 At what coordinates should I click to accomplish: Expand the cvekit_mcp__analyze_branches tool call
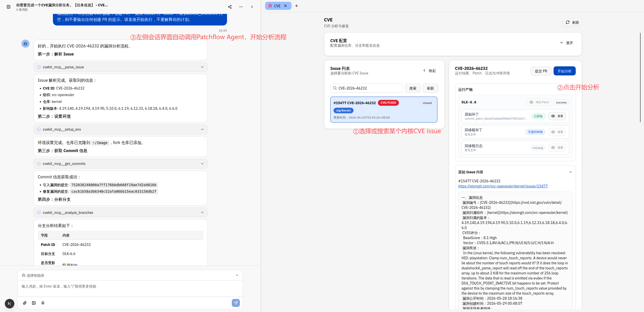point(120,213)
